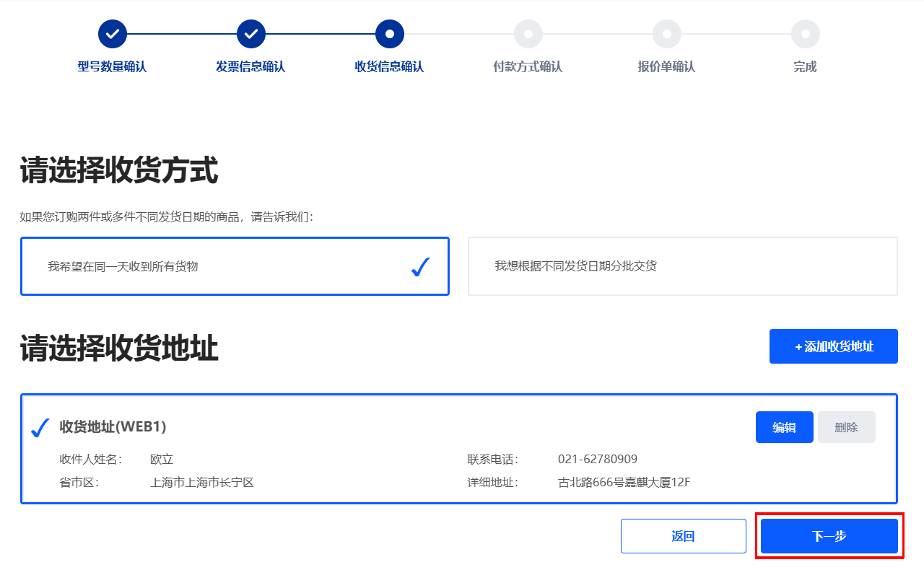Screen dimensions: 924x570
Task: Click the checkmark circle above 发票信息确认
Action: tap(251, 34)
